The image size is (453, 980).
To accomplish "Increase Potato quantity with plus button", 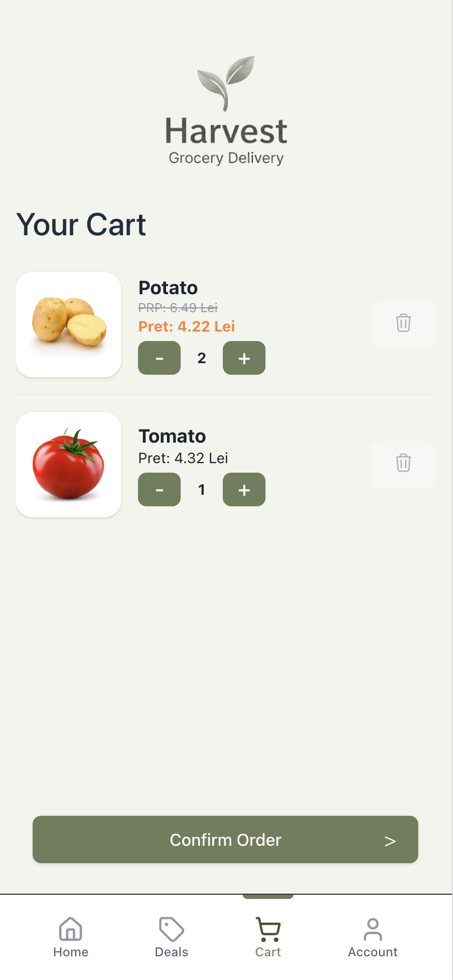I will 244,358.
